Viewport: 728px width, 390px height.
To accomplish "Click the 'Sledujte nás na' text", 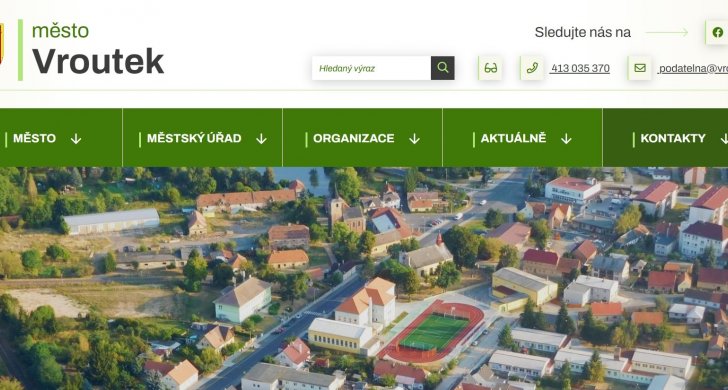I will 583,32.
